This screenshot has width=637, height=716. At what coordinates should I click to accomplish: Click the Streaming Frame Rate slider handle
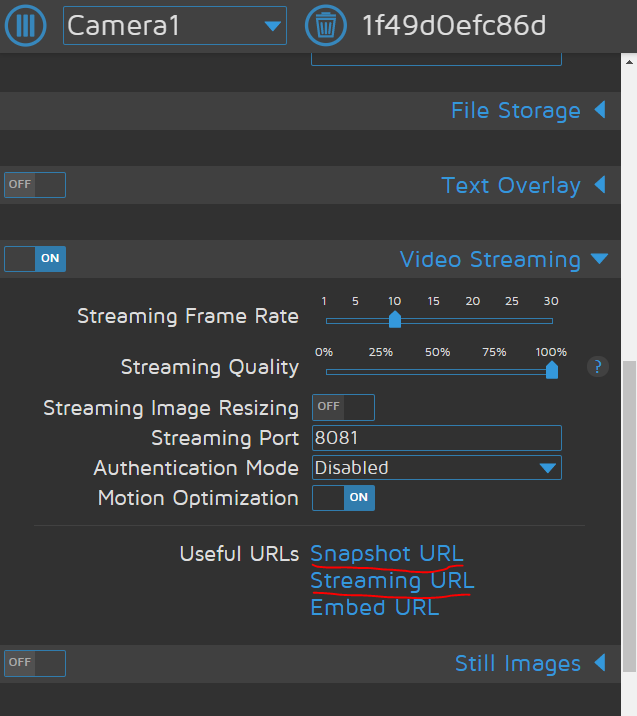[x=395, y=319]
